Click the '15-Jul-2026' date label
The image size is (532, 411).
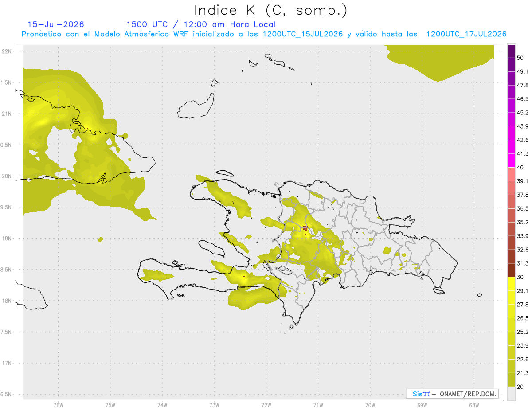pyautogui.click(x=56, y=24)
